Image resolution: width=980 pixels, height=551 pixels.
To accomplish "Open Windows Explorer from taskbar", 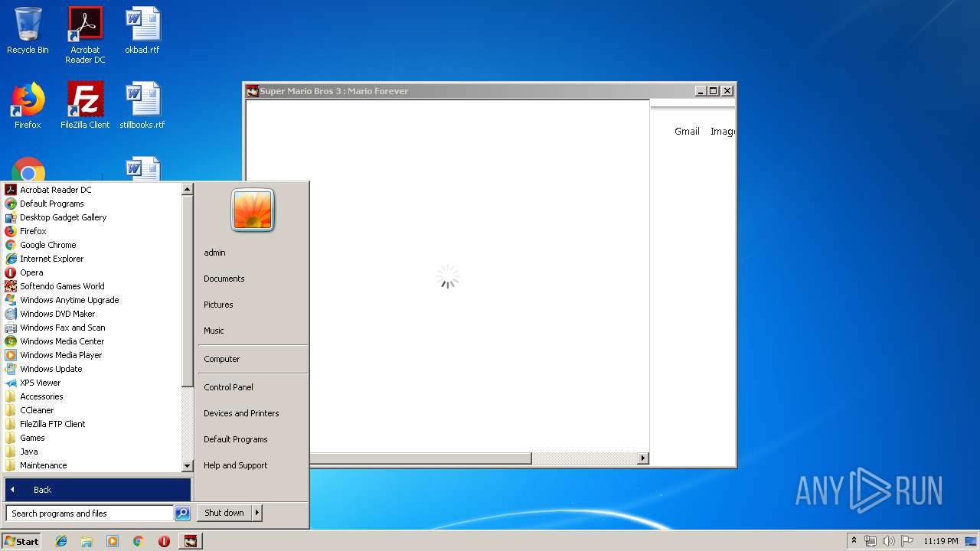I will click(87, 541).
